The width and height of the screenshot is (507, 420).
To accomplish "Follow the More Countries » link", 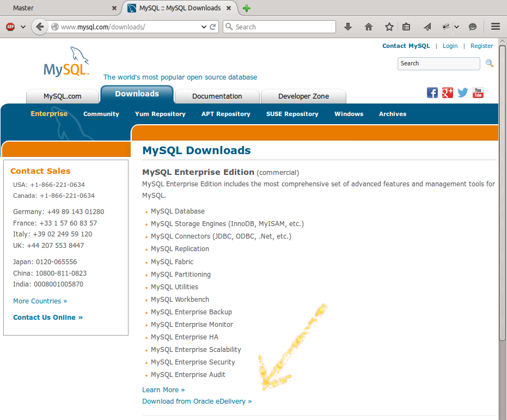I will (40, 301).
